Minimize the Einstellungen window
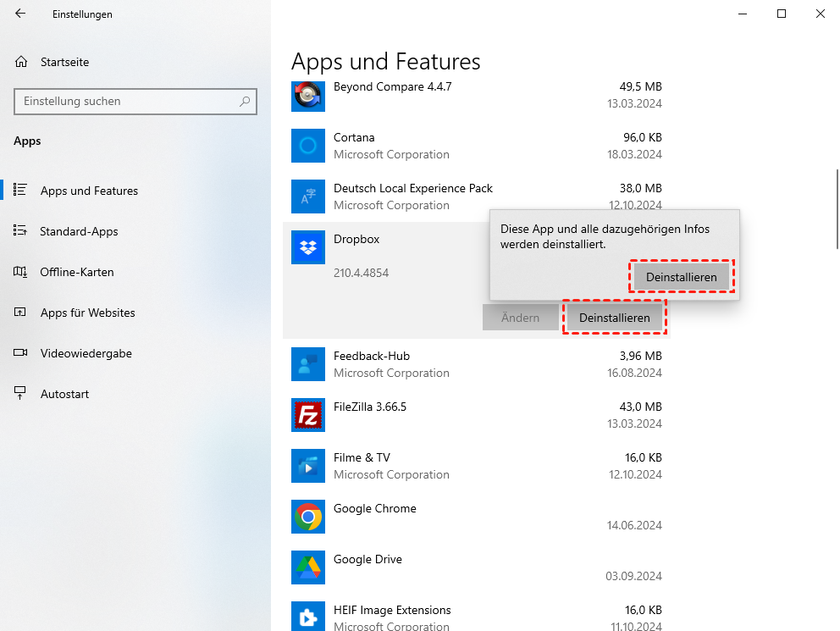 point(743,14)
